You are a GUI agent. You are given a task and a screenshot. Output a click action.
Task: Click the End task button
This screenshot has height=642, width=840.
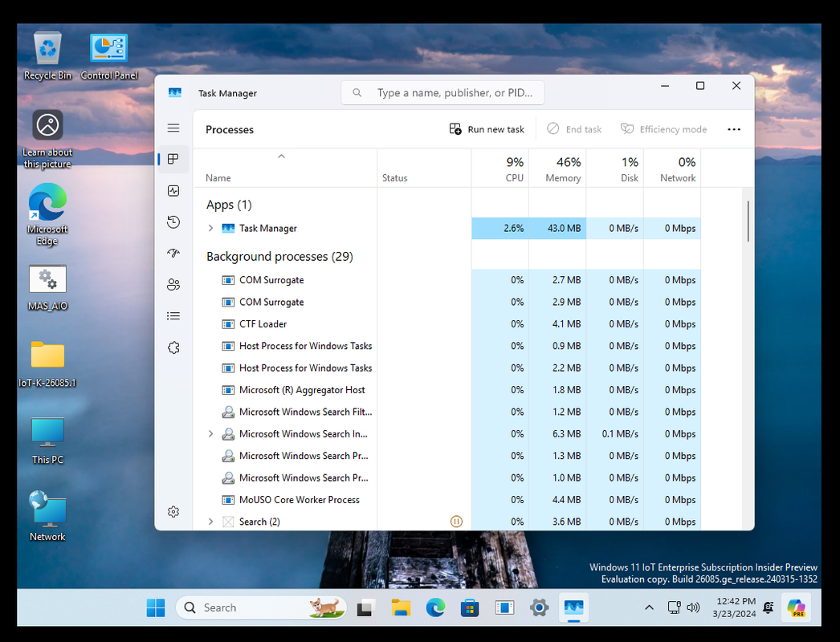pos(574,129)
